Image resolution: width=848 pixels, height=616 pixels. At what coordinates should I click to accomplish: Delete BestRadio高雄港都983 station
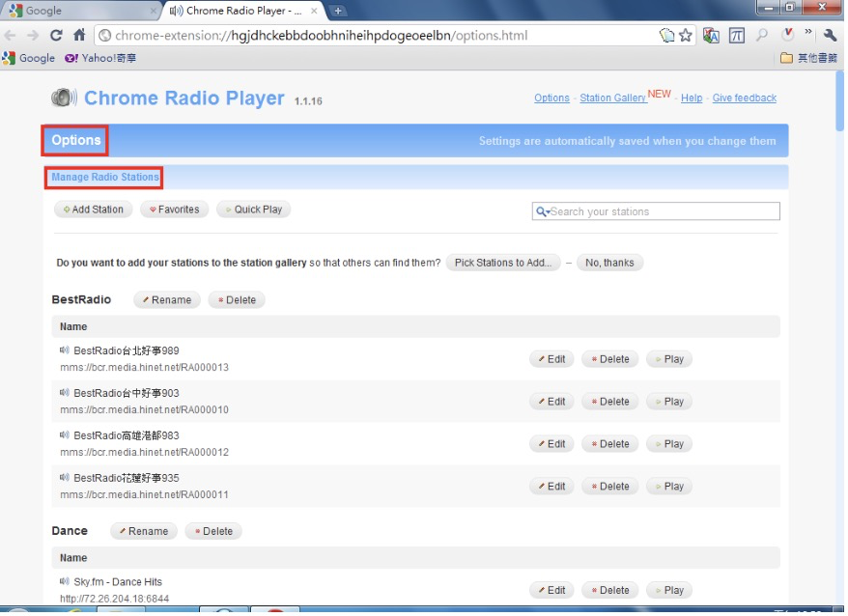610,444
